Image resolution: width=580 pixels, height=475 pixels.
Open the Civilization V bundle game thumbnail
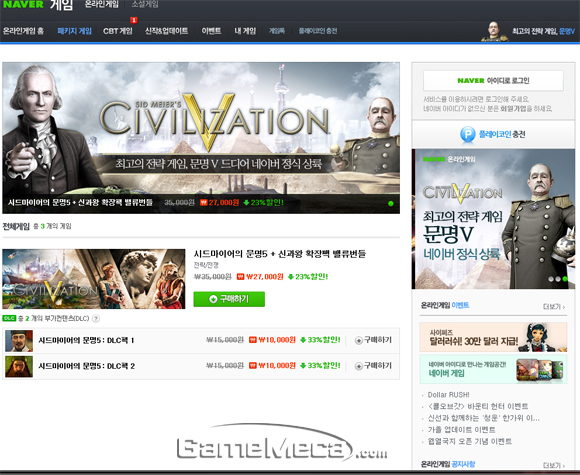94,279
